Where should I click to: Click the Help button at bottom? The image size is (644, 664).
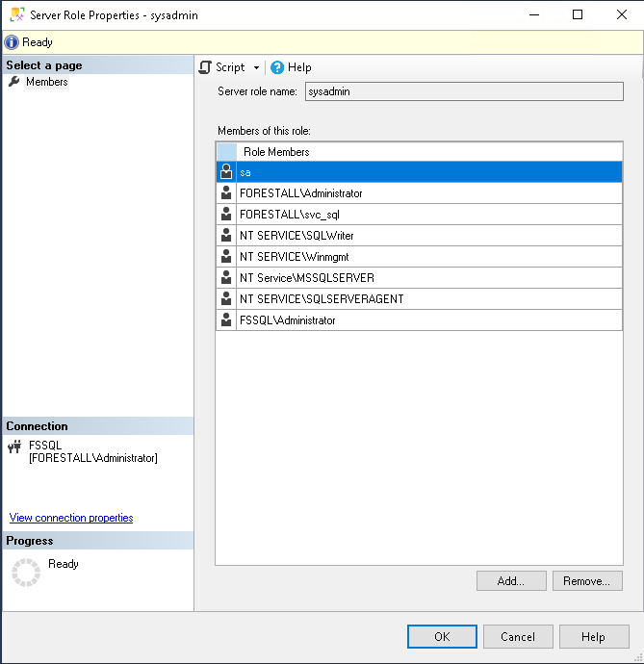pyautogui.click(x=594, y=637)
